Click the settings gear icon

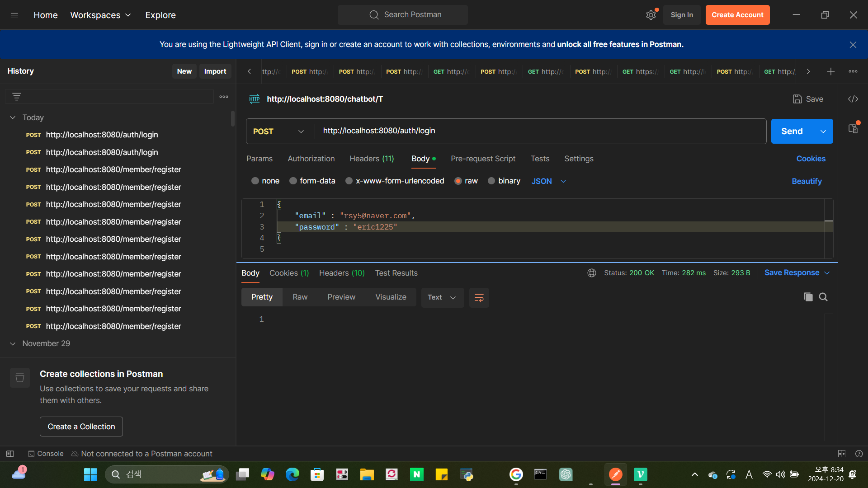tap(651, 15)
